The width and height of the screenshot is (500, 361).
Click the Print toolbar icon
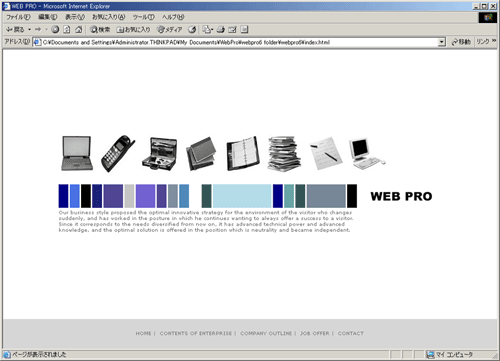221,30
